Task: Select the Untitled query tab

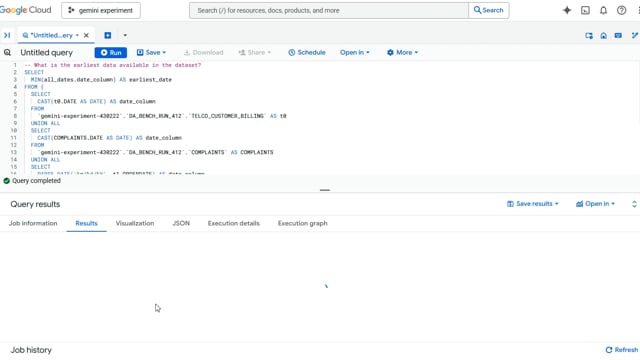Action: tap(51, 35)
